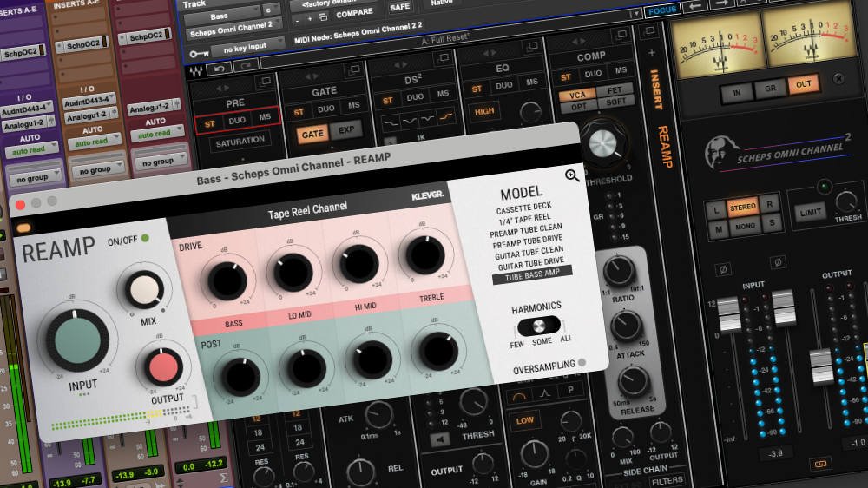Select DUO mode in PRE module
868x488 pixels.
[237, 120]
